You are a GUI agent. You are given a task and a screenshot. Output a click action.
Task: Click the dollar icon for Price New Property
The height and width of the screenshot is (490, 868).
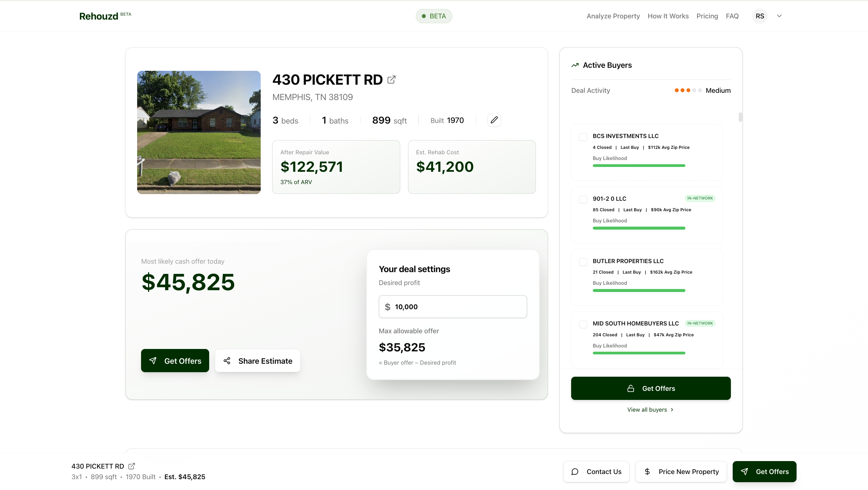coord(647,472)
